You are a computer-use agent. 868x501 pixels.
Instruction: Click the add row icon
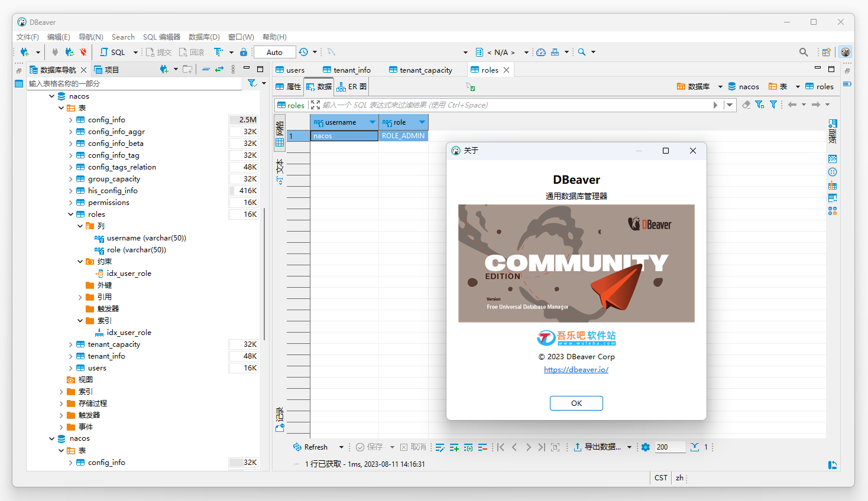click(454, 447)
